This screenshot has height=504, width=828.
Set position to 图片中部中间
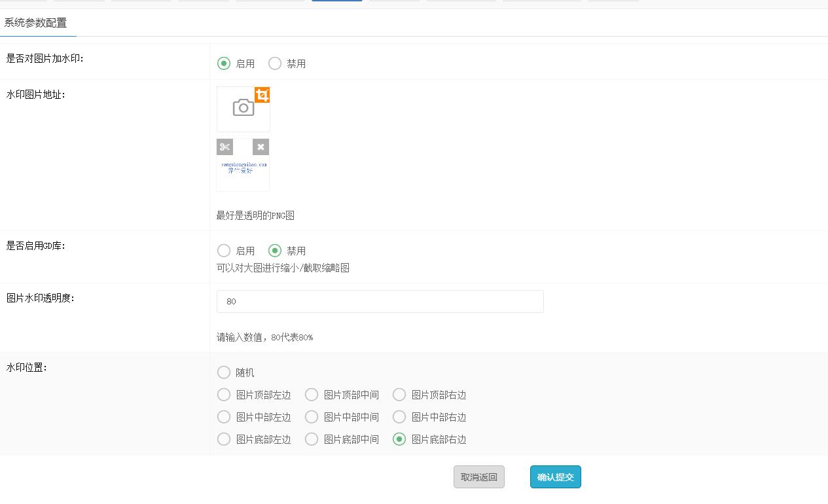pos(312,417)
